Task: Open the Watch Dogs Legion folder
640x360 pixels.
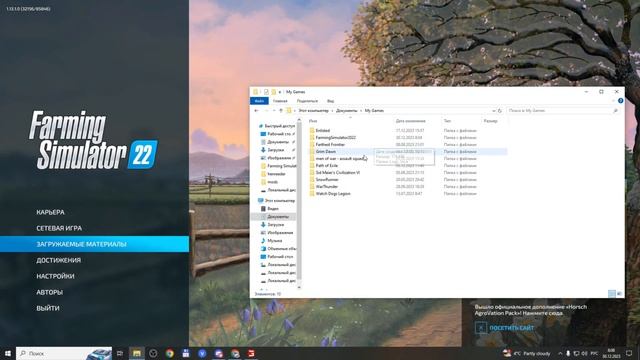Action: coord(333,193)
